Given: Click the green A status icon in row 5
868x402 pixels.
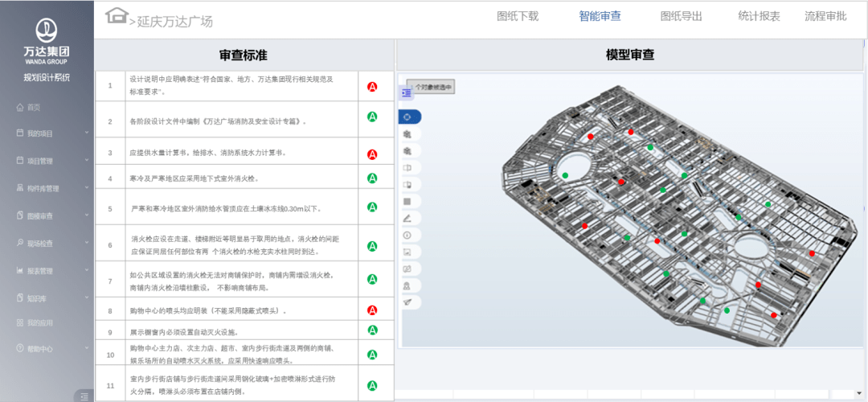Looking at the screenshot, I should [x=373, y=207].
